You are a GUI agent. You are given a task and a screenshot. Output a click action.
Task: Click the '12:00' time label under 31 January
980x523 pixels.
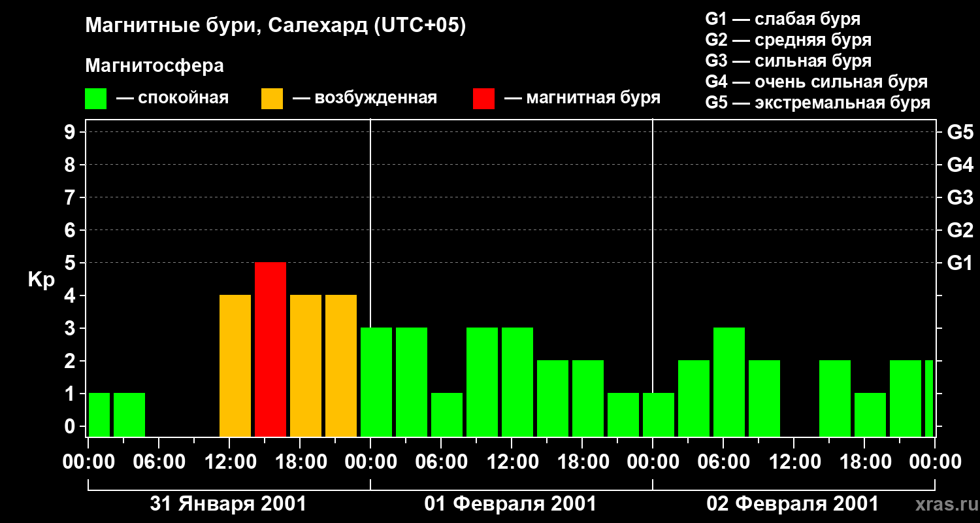click(x=229, y=462)
